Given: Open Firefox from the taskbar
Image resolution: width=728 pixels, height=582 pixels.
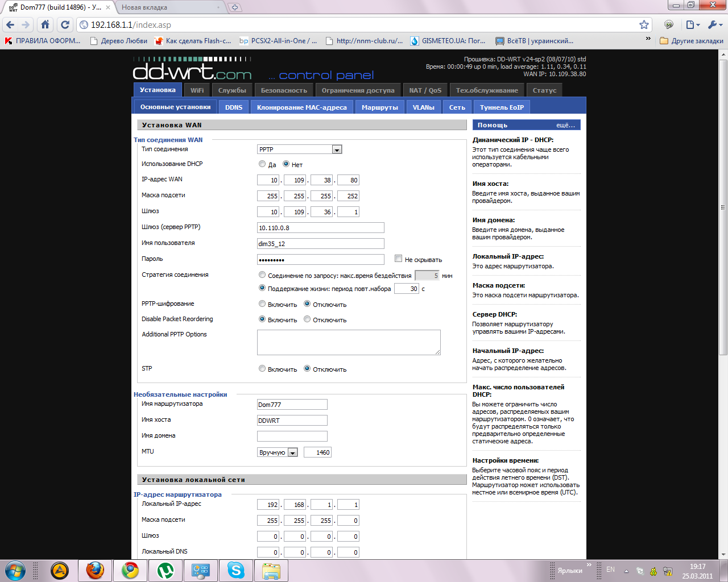Looking at the screenshot, I should coord(95,570).
